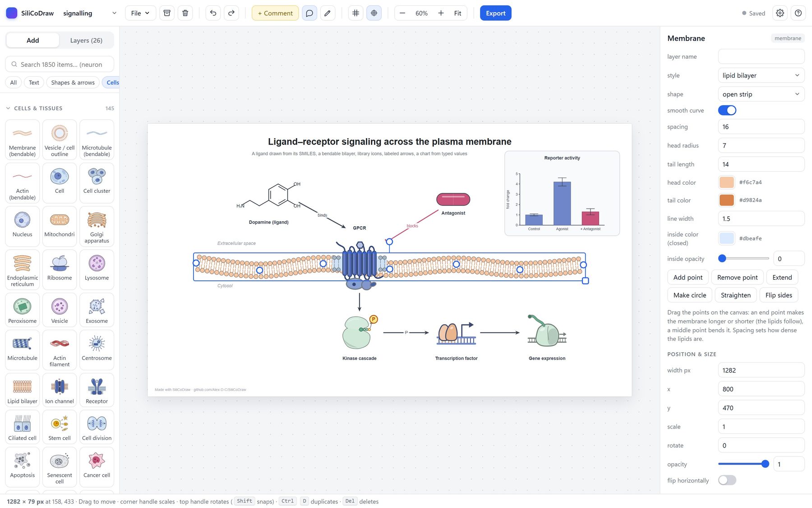Add the Ion channel item
The width and height of the screenshot is (812, 508).
(60, 390)
